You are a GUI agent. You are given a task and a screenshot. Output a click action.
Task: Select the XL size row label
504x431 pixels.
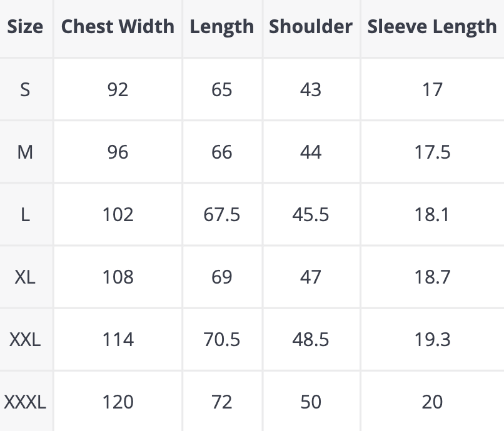[25, 277]
